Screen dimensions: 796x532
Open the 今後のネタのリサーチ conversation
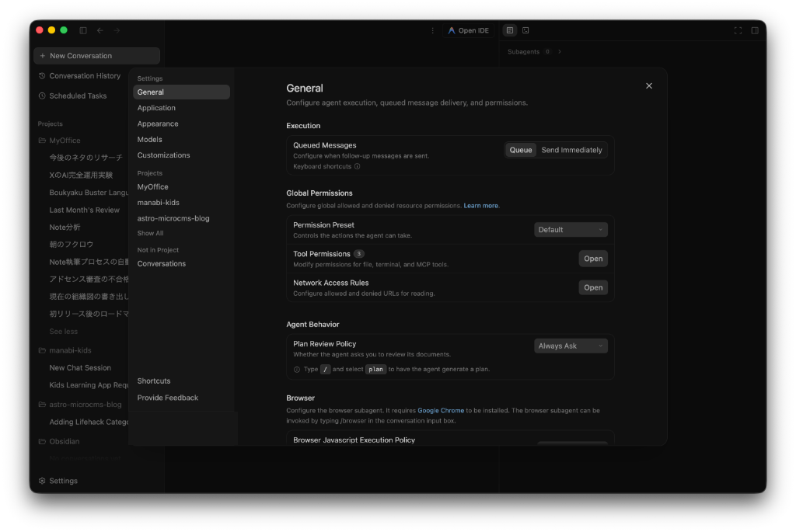[86, 158]
